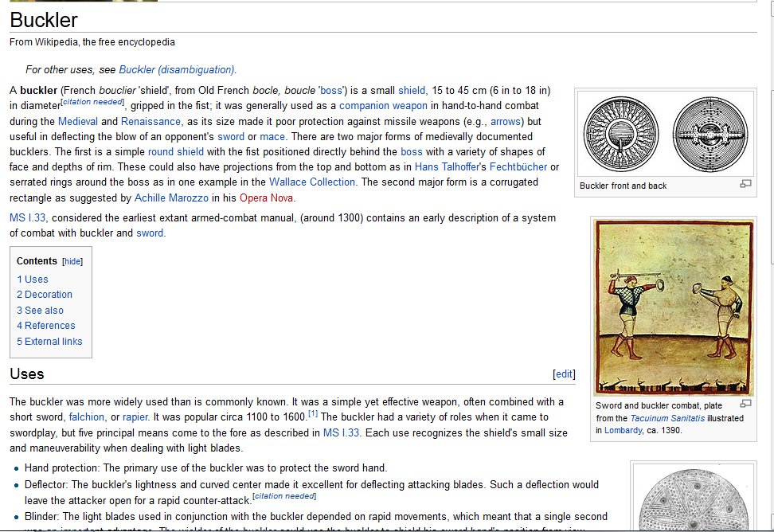
Task: Click the 'Blinder' bullet text
Action: pos(316,517)
